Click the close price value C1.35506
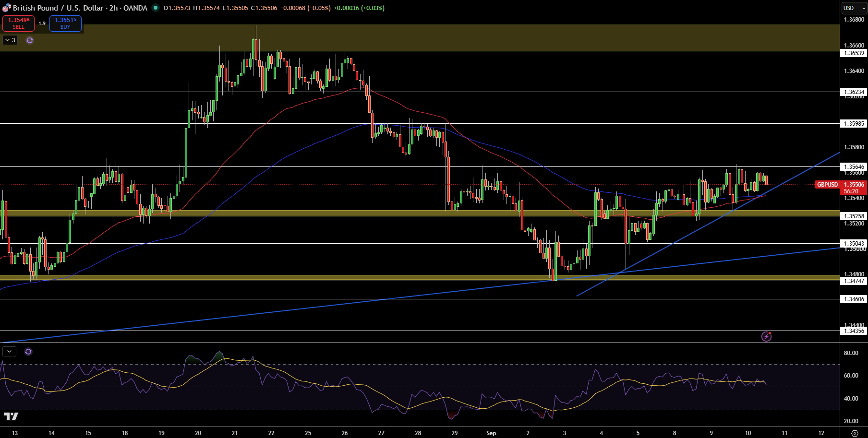 pyautogui.click(x=264, y=8)
